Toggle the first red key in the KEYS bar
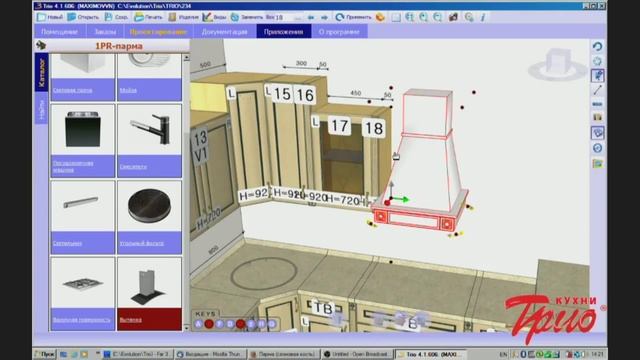 (x=209, y=324)
